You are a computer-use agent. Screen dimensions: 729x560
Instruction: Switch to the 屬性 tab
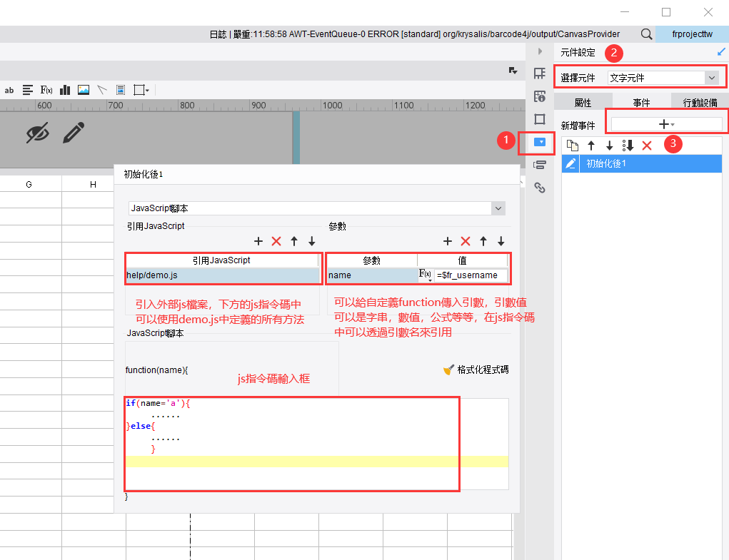click(583, 102)
